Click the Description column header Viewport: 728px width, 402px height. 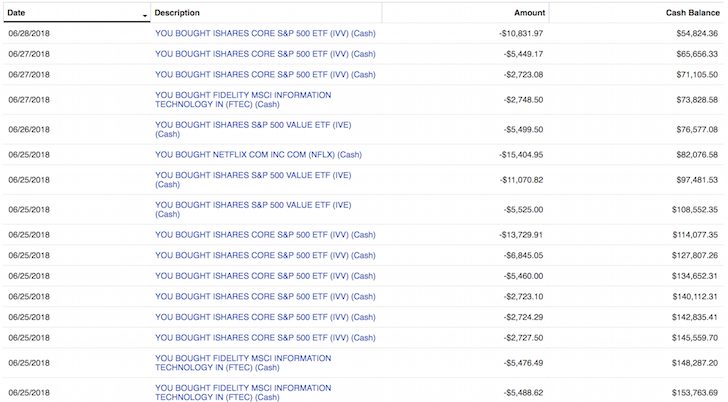(177, 13)
